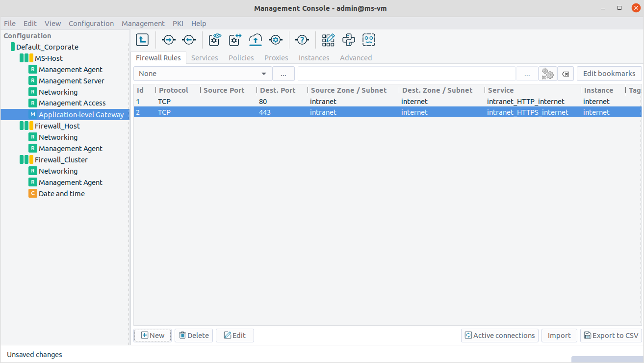
Task: Switch to the Services tab
Action: pyautogui.click(x=205, y=58)
